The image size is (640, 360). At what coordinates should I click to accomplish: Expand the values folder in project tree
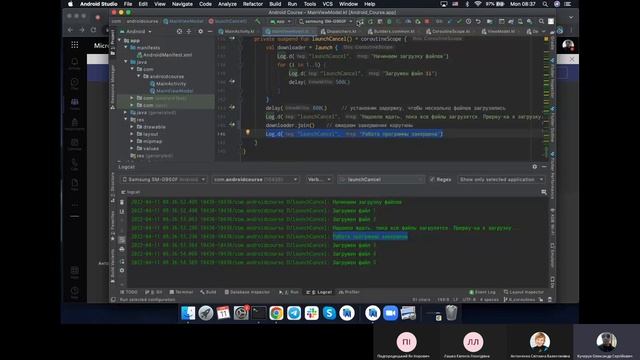click(132, 149)
